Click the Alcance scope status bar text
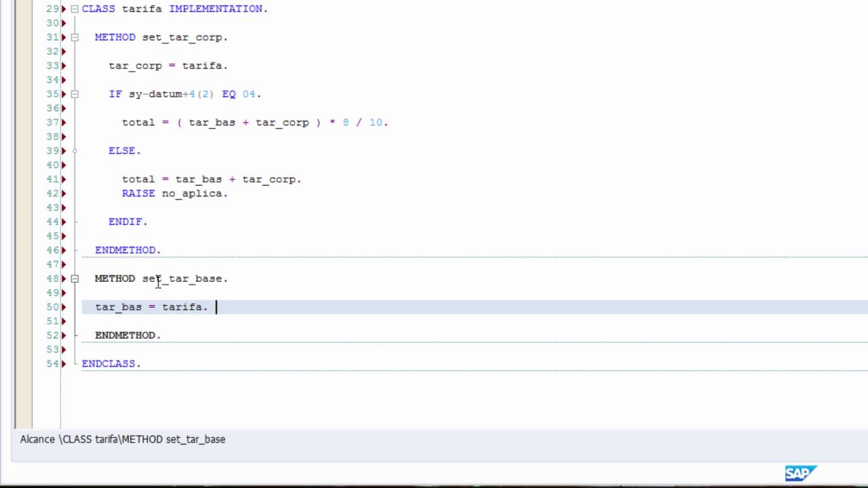868x488 pixels. pos(123,439)
